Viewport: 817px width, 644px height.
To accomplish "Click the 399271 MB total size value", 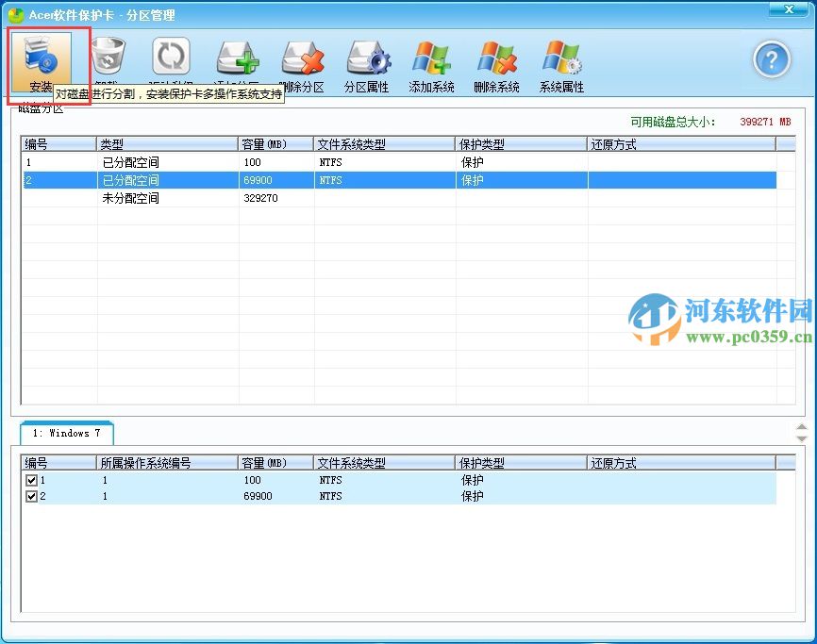I will 765,122.
